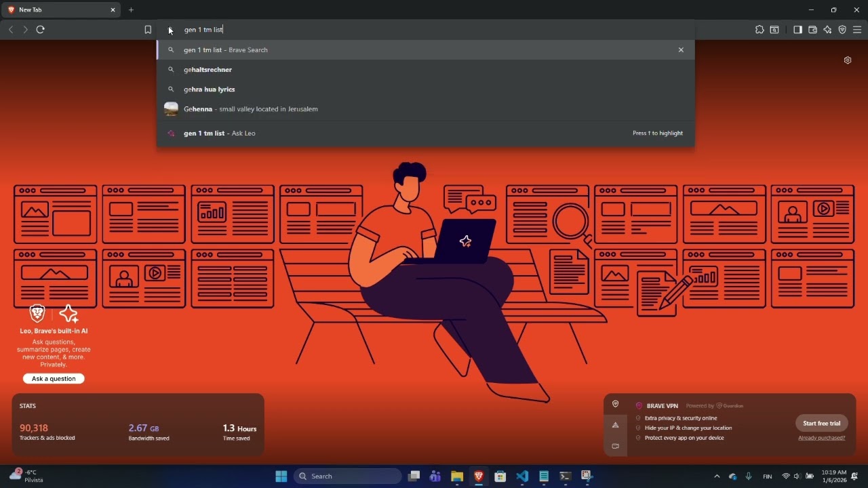Bookmark this page with the bookmark icon

pos(148,30)
